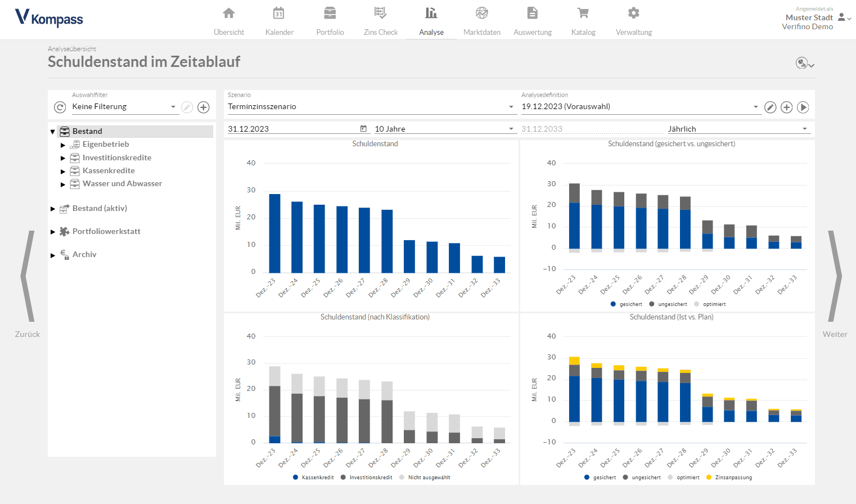Open the Marktdaten globe icon
Image resolution: width=856 pixels, height=504 pixels.
[x=481, y=13]
